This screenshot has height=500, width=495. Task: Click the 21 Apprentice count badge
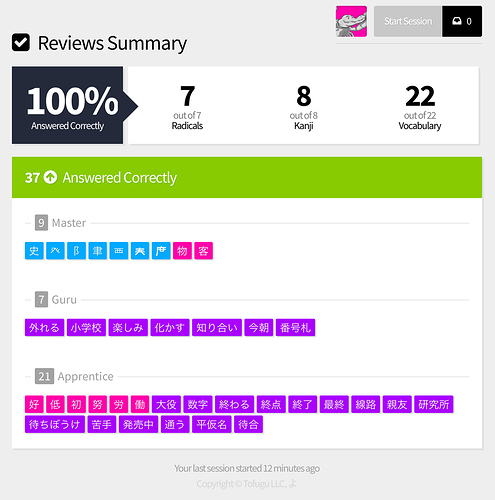point(44,376)
